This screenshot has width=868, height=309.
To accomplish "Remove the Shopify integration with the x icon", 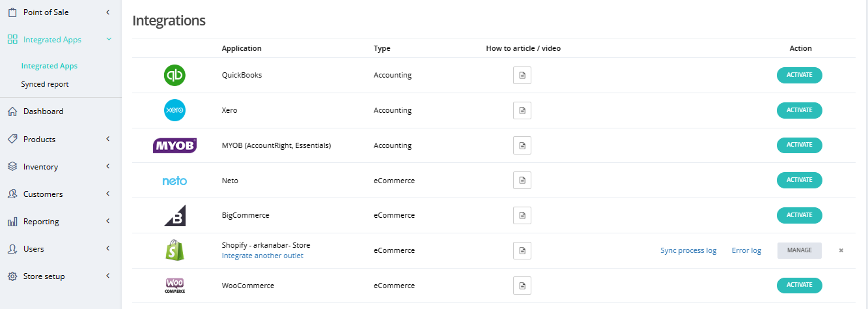I will point(841,250).
